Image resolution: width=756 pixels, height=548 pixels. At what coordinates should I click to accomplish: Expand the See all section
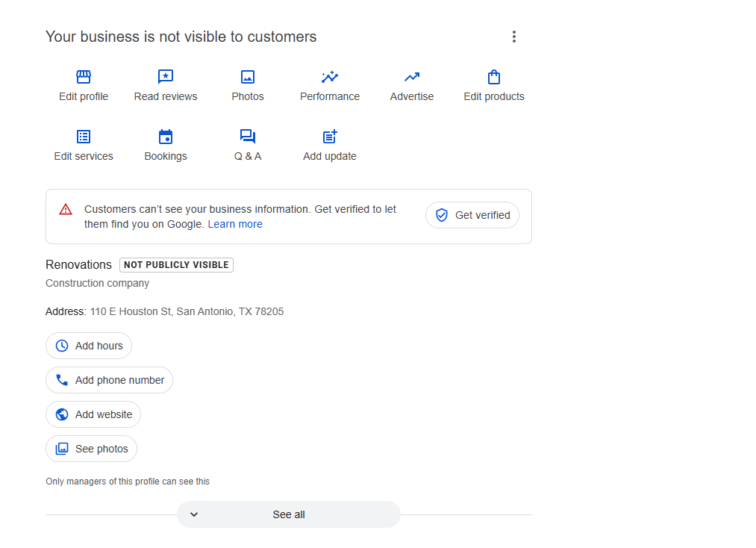(288, 514)
